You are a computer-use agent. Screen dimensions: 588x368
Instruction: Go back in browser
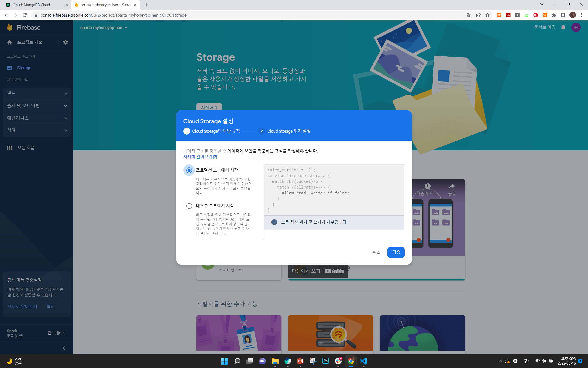pyautogui.click(x=6, y=15)
